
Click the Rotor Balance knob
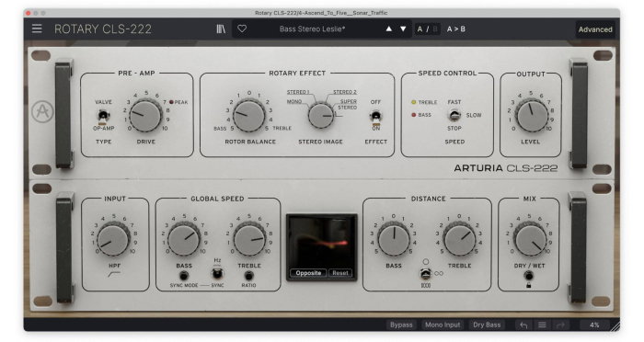[x=249, y=116]
